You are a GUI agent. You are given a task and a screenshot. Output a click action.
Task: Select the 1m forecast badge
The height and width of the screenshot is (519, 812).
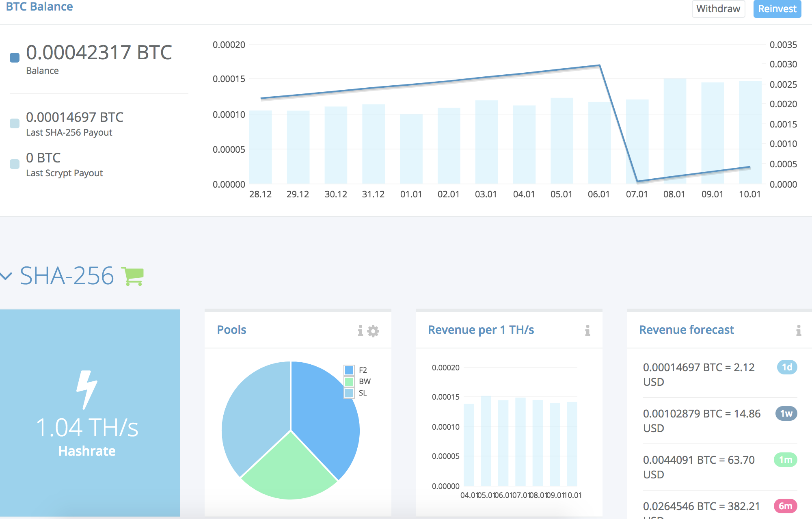pyautogui.click(x=786, y=460)
